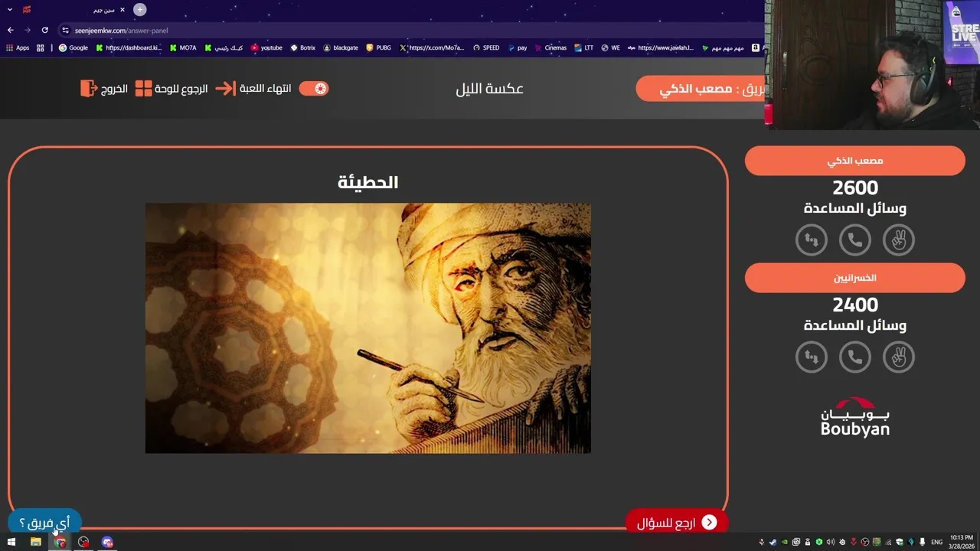Open the Steam tray icon

coord(773,542)
